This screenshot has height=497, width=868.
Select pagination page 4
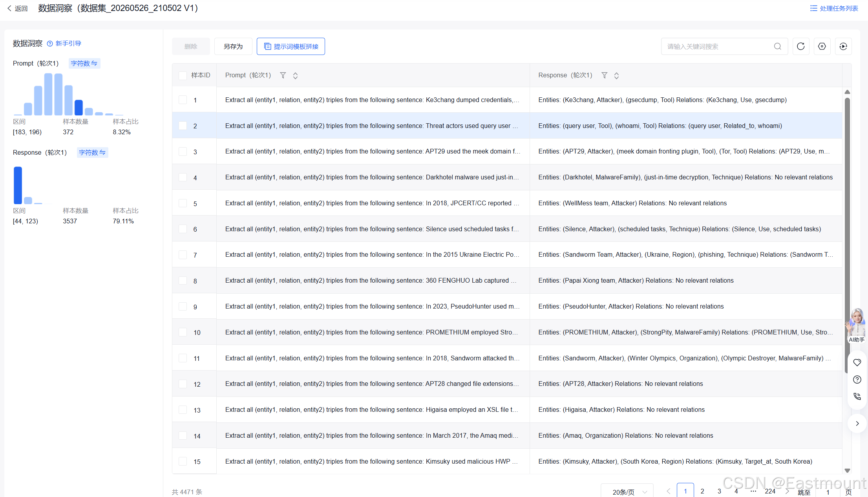pyautogui.click(x=736, y=491)
